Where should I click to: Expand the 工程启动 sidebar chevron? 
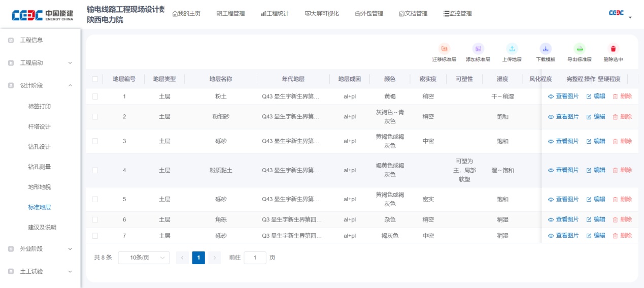click(x=70, y=63)
